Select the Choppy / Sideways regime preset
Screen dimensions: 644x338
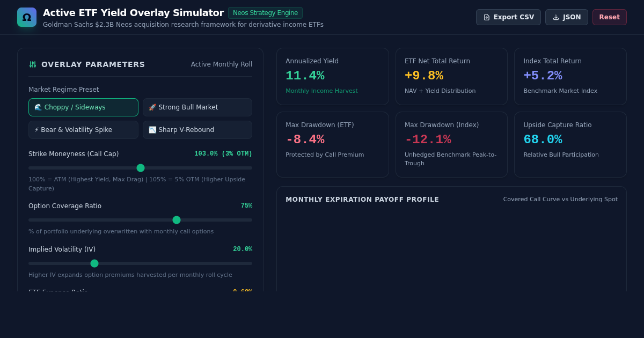point(83,107)
